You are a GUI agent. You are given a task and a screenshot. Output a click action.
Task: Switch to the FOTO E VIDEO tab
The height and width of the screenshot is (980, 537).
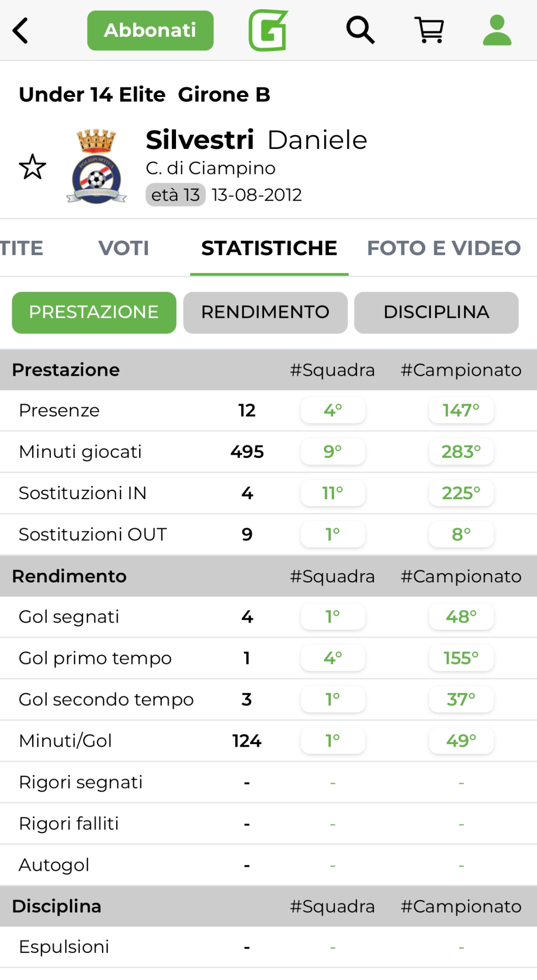[444, 248]
